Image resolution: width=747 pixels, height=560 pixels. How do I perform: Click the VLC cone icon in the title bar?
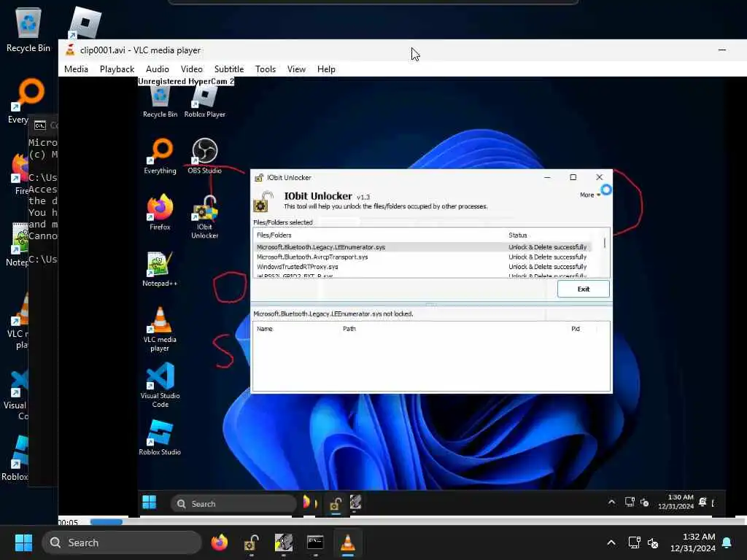click(x=70, y=50)
